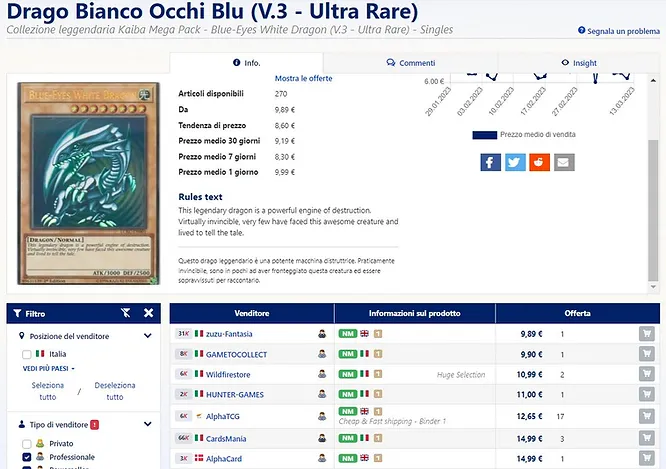Click CardsMania professional seller icon

tap(322, 438)
